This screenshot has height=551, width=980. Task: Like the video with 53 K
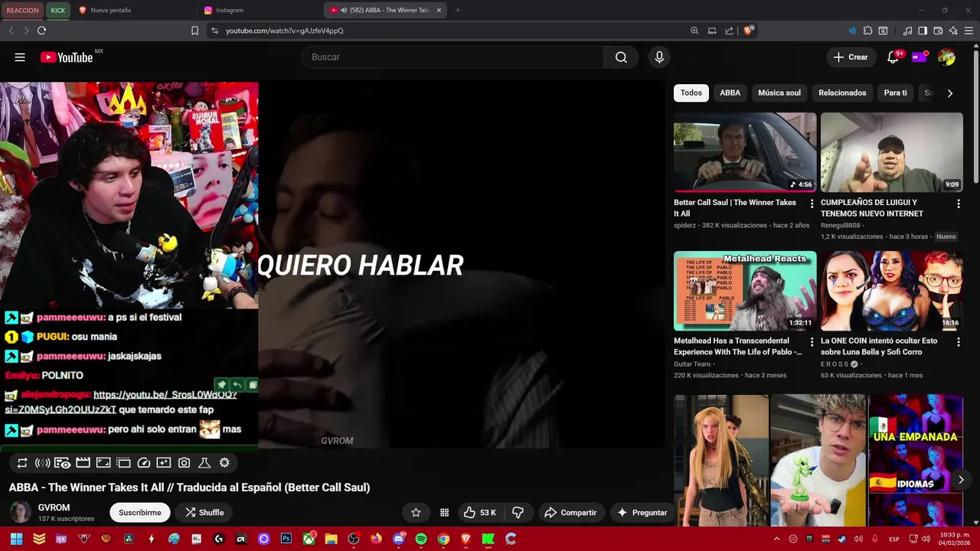480,513
